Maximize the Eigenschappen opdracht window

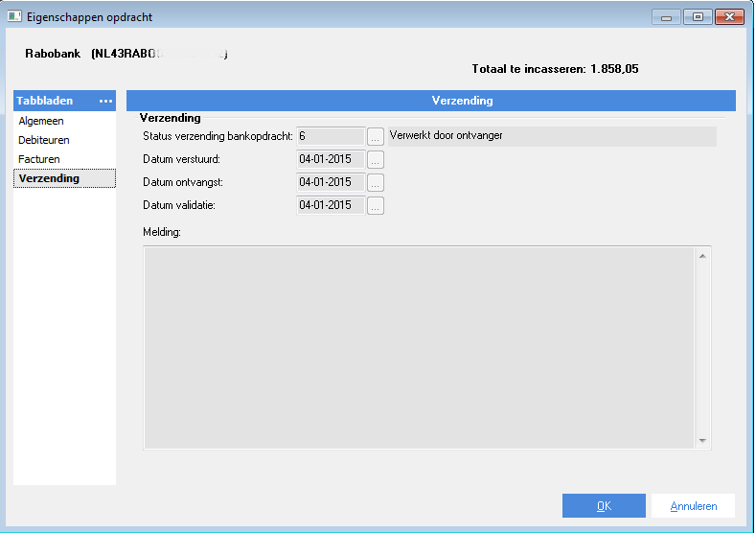[698, 17]
